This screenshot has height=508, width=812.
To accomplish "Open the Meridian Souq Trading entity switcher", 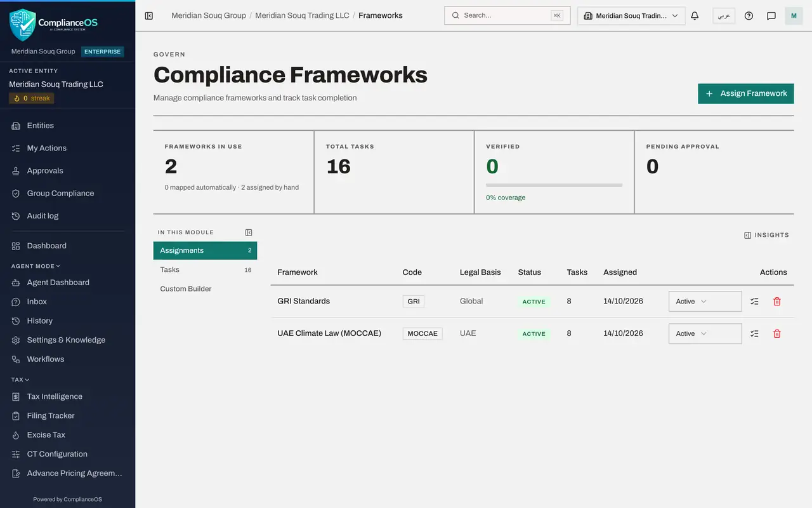I will [631, 16].
